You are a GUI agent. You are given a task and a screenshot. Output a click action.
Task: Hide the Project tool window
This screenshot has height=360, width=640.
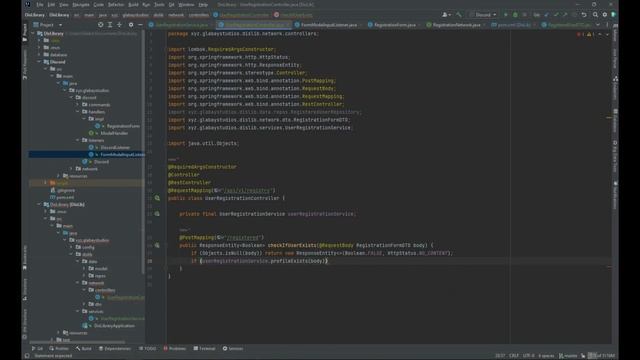tap(140, 25)
